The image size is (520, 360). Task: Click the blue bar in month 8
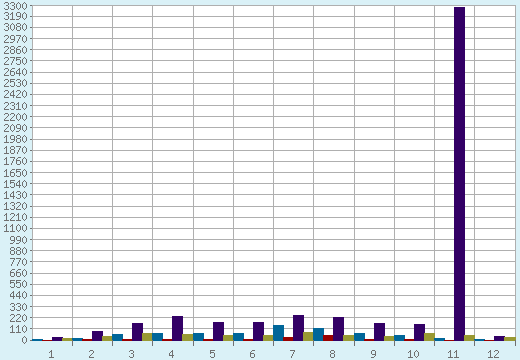click(318, 334)
